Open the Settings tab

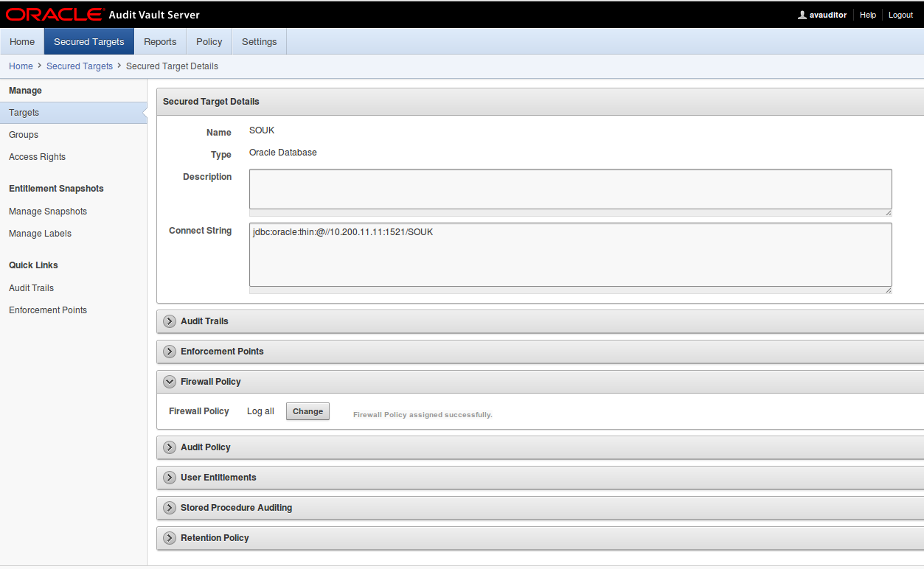tap(260, 42)
